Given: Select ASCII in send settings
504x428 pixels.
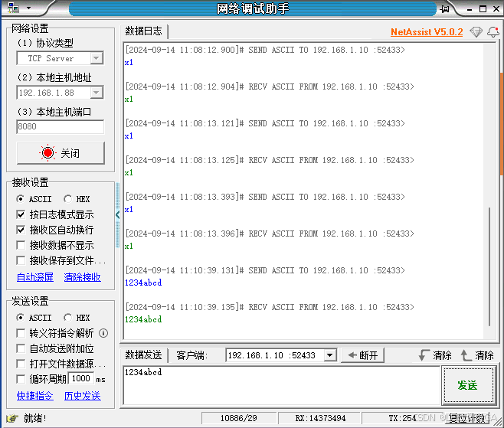Looking at the screenshot, I should pyautogui.click(x=34, y=318).
